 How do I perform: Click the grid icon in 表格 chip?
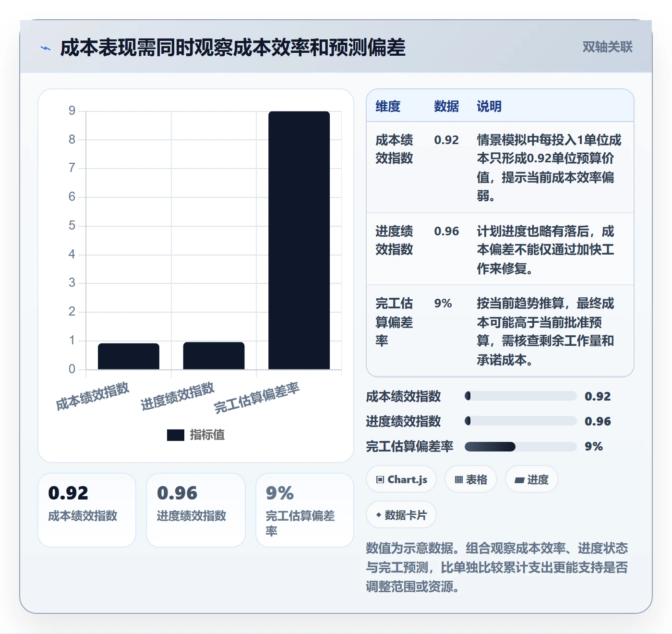coord(459,479)
